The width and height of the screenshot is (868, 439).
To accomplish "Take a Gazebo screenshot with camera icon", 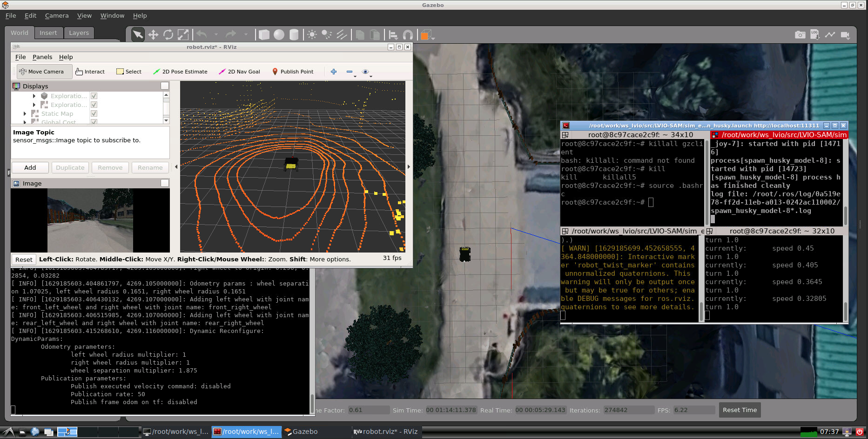I will click(x=800, y=35).
